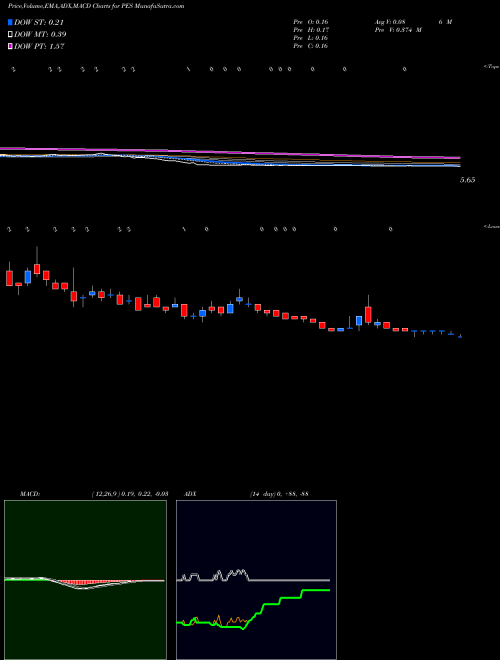Click the '6 M' period label
This screenshot has width=500, height=660.
pyautogui.click(x=445, y=22)
